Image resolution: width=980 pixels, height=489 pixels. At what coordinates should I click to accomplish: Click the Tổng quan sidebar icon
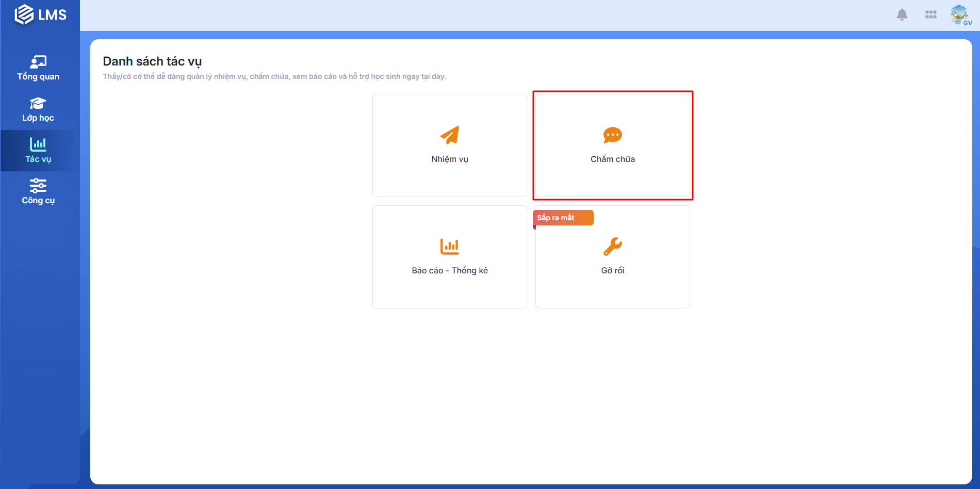click(38, 62)
